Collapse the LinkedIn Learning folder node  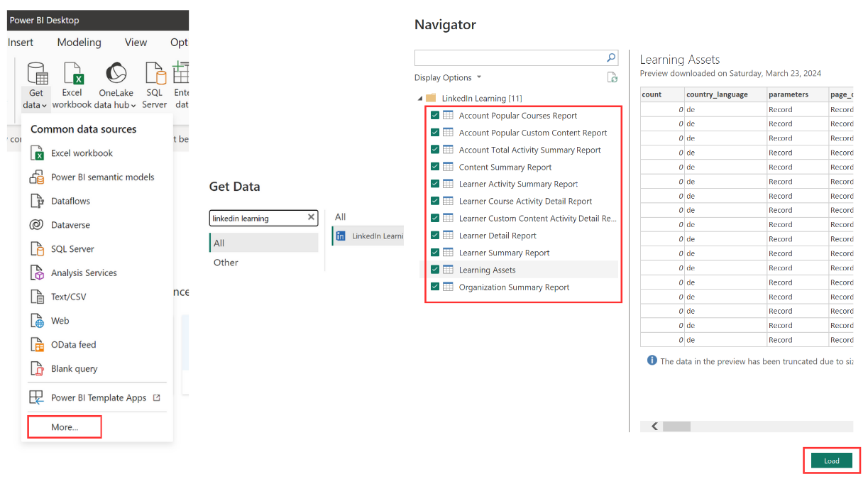point(420,98)
